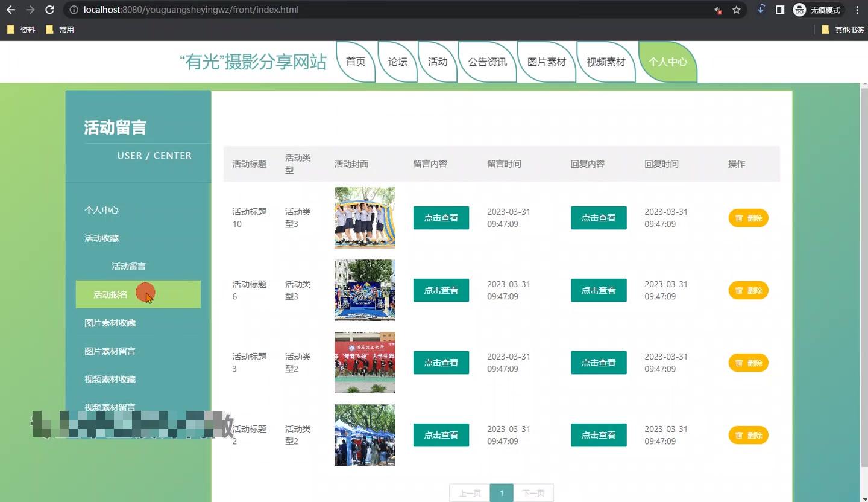
Task: Open 图片素材收藏 from the sidebar
Action: click(111, 323)
